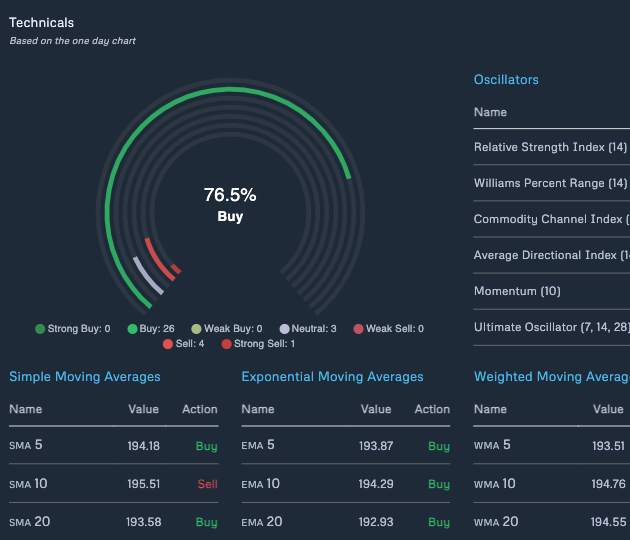This screenshot has height=540, width=630.
Task: Click the Exponential Moving Averages heading
Action: (332, 377)
